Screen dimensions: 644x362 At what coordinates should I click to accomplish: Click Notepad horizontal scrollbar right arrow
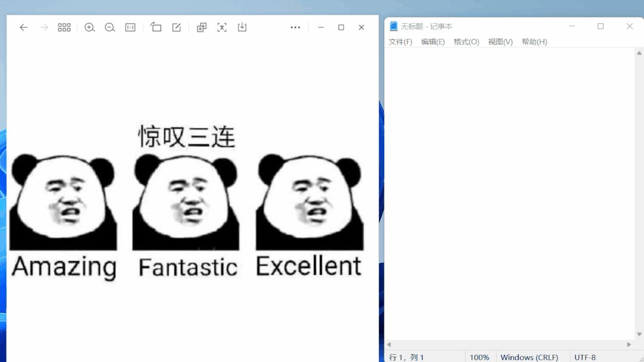[629, 345]
